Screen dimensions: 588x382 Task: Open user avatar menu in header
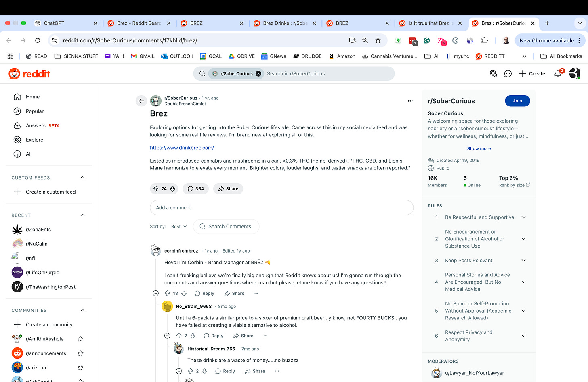click(574, 73)
